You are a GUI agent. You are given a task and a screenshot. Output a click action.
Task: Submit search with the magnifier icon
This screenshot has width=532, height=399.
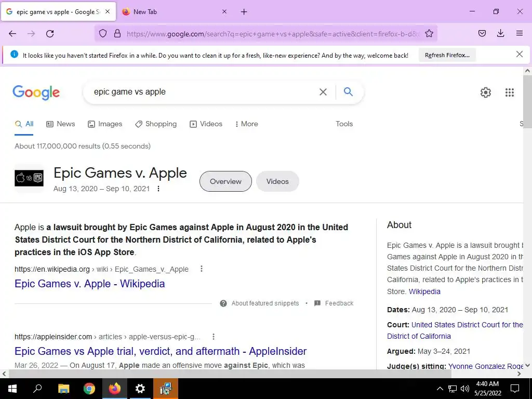point(348,91)
